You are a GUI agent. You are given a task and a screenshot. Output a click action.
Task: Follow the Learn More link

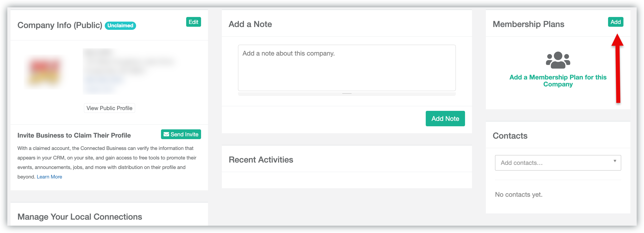tap(49, 177)
